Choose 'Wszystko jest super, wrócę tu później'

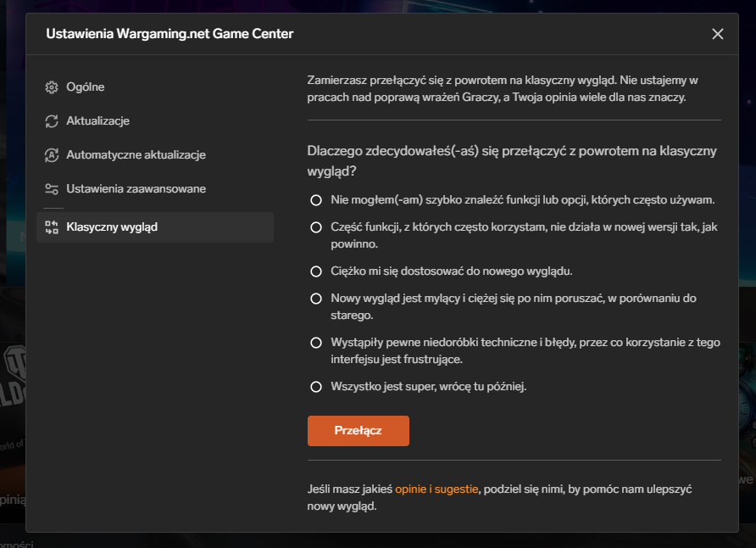316,387
